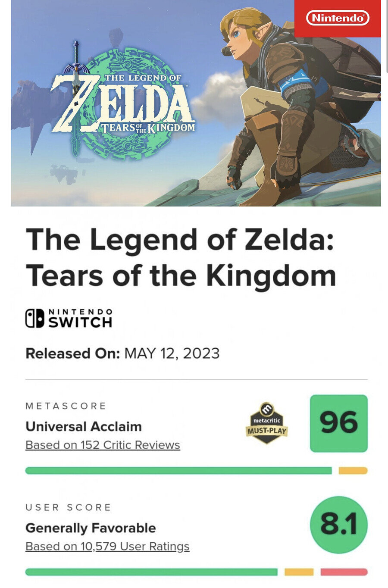Click the Generally Favorable label
Viewport: 388px width, 588px height.
(91, 528)
